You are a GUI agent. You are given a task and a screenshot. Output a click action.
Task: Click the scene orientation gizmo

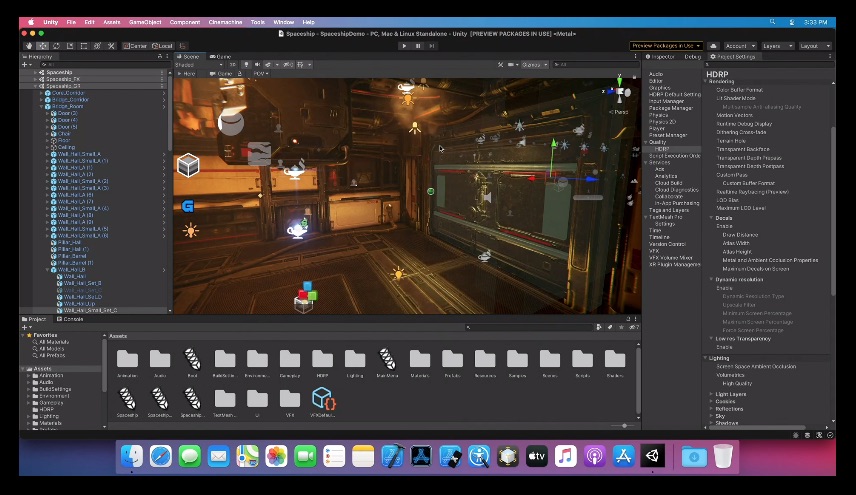coord(621,92)
